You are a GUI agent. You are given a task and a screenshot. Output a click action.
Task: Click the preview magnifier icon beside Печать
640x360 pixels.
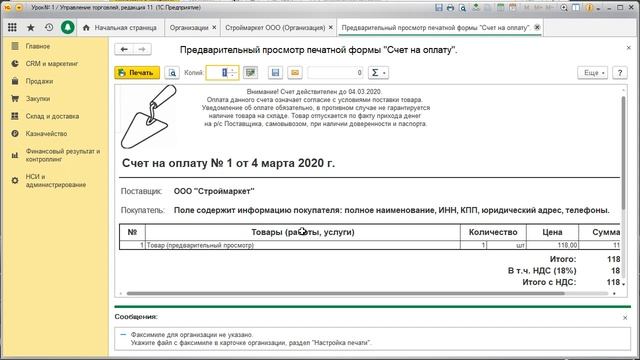pyautogui.click(x=172, y=73)
